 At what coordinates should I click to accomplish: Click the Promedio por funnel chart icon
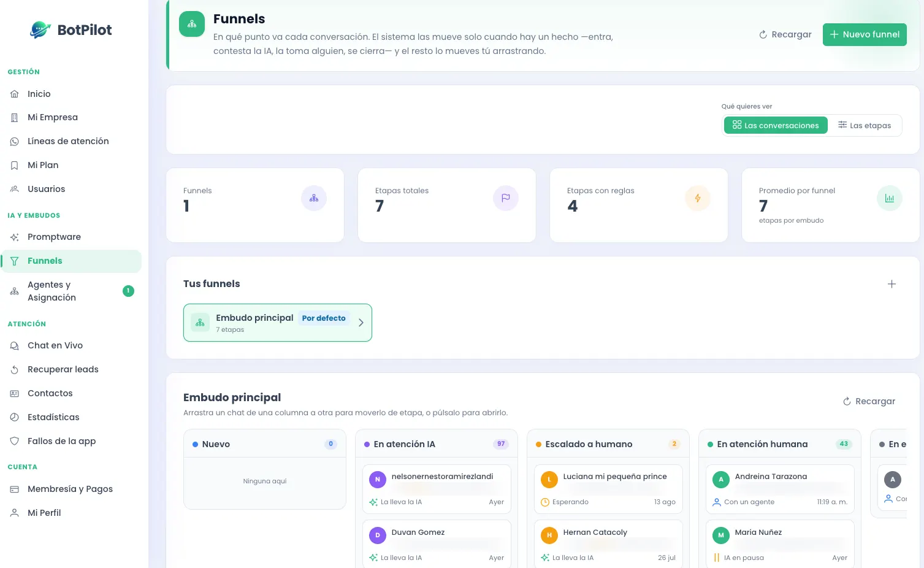coord(890,198)
